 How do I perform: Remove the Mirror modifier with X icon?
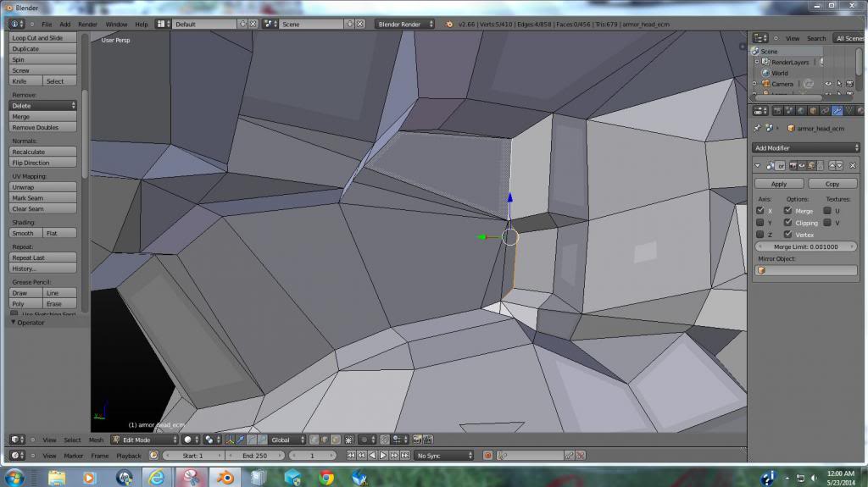tap(853, 166)
